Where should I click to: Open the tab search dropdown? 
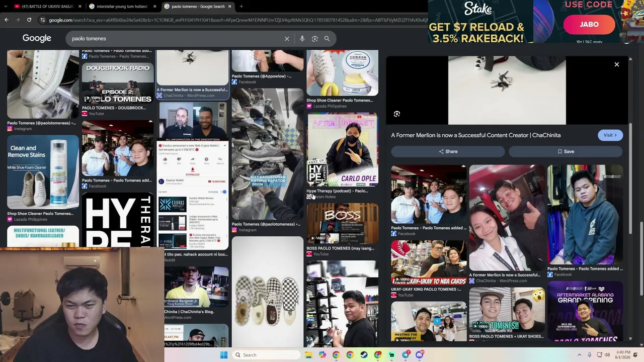click(x=6, y=7)
